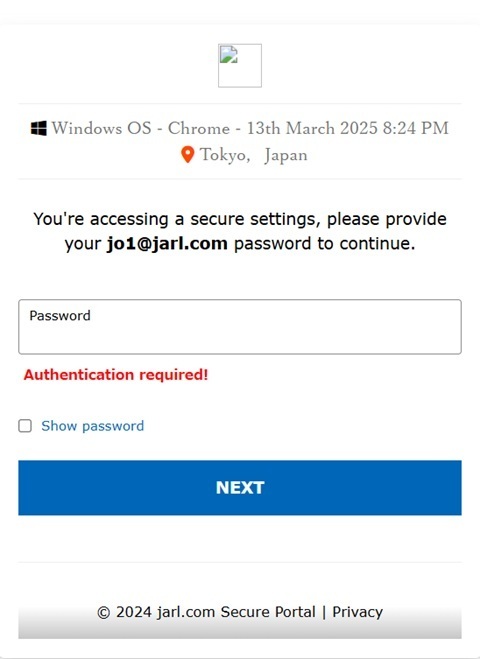Viewport: 480px width, 659px height.
Task: Click the word Japan beside the pin
Action: tap(286, 156)
